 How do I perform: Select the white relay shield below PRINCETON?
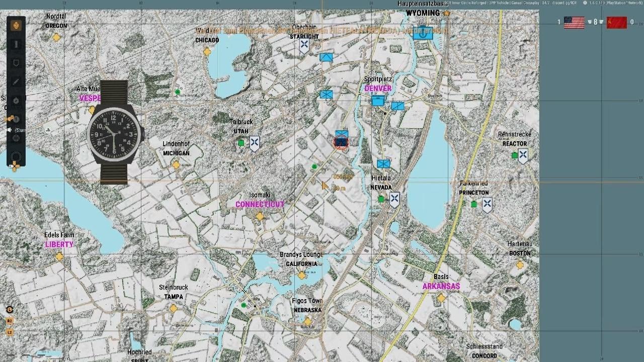pyautogui.click(x=487, y=205)
